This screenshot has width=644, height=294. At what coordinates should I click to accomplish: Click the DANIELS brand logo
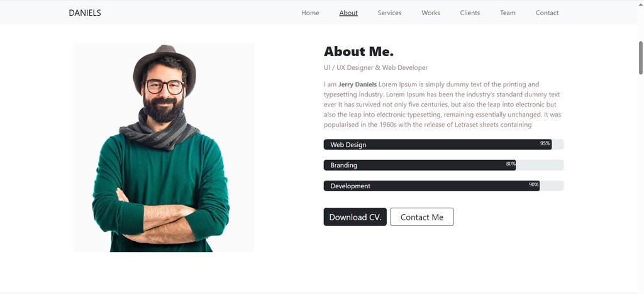point(85,13)
